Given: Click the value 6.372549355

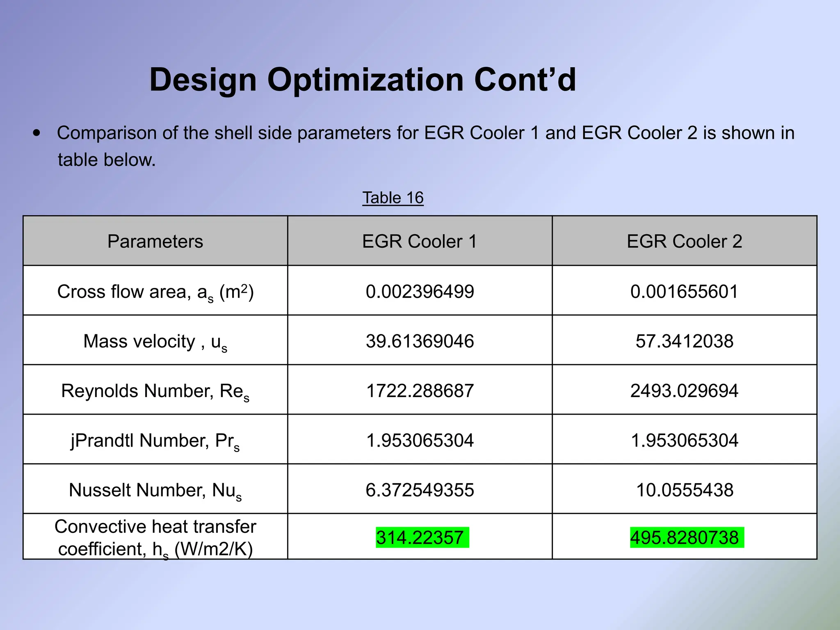Looking at the screenshot, I should 420,490.
